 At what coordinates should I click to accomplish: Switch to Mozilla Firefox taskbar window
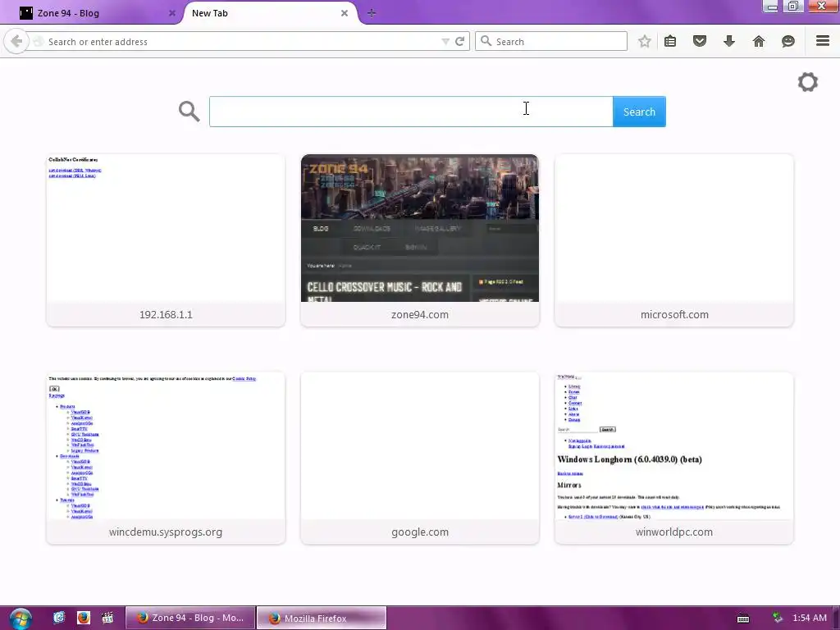tap(322, 618)
